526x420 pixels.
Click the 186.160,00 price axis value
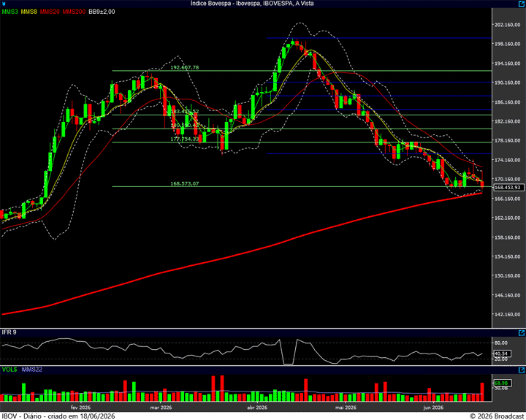coord(507,102)
